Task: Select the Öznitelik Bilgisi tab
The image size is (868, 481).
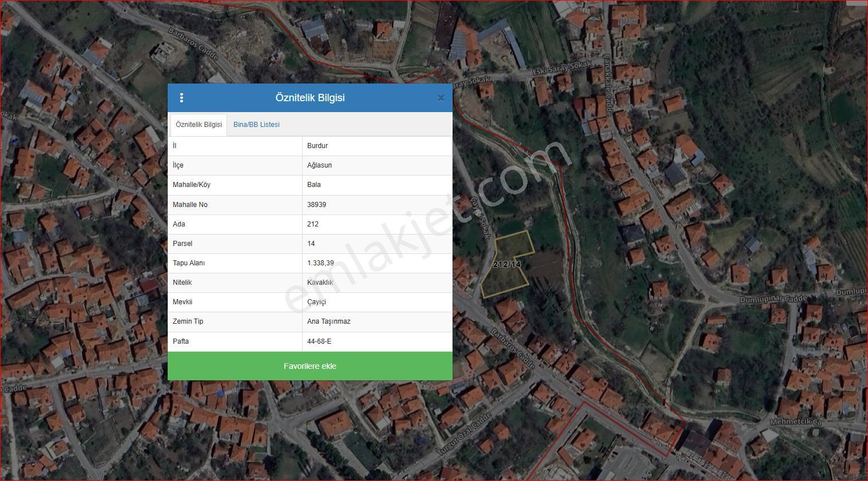Action: tap(199, 125)
